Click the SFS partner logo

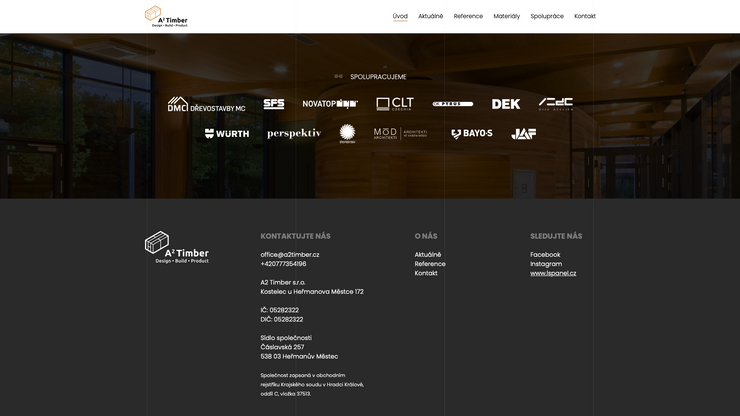(x=274, y=104)
